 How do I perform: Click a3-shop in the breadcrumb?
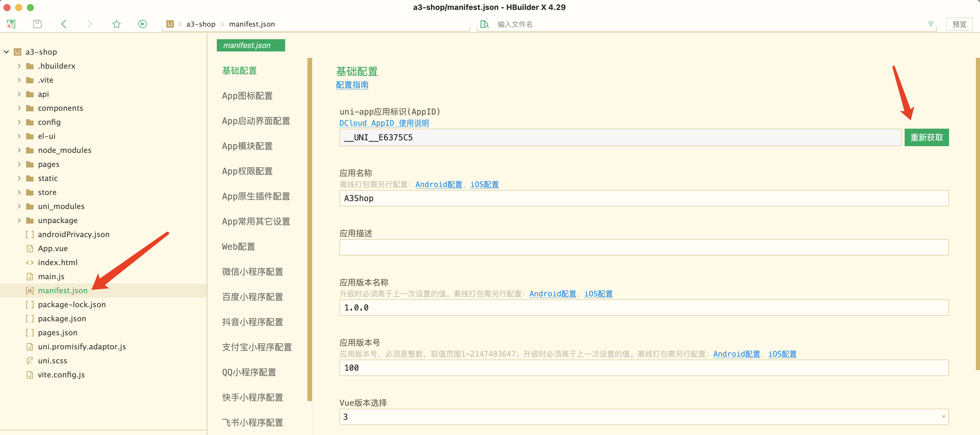point(201,24)
